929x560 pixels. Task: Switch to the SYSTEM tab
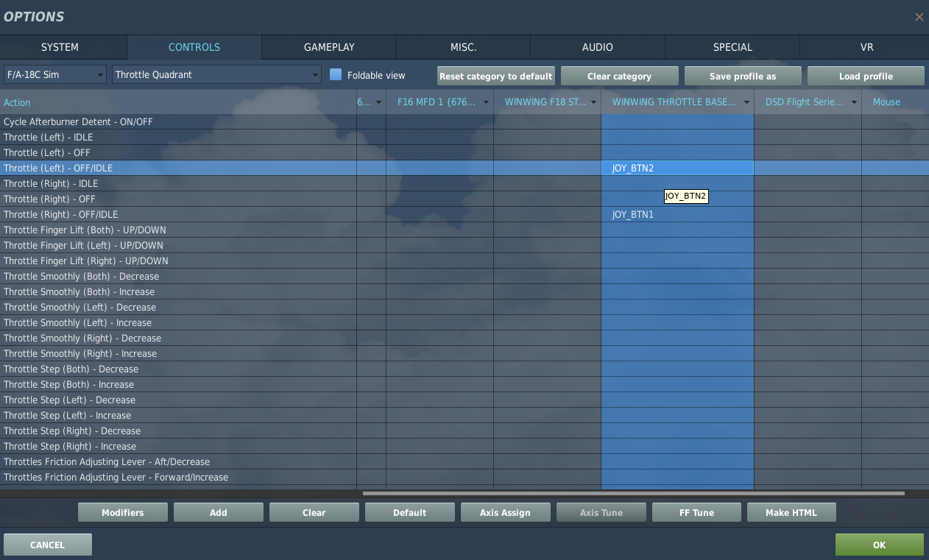[x=60, y=47]
